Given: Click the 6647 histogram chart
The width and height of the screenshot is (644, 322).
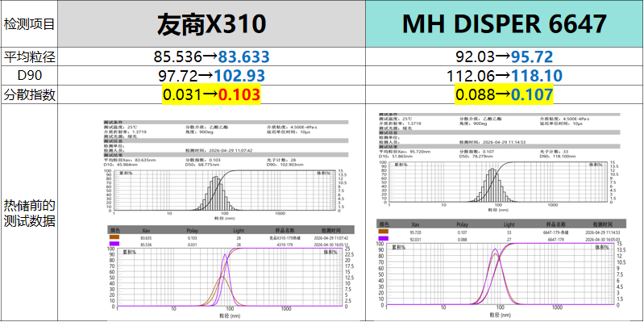Looking at the screenshot, I should point(497,181).
